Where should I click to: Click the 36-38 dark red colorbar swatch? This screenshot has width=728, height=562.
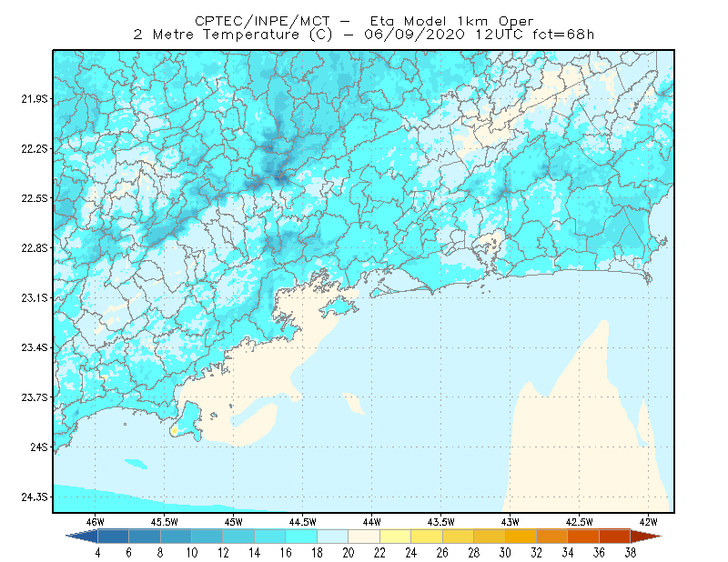point(615,537)
